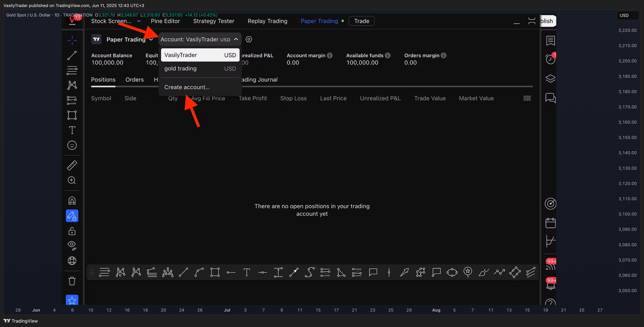Toggle the magnet mode
This screenshot has width=644, height=327.
(72, 201)
